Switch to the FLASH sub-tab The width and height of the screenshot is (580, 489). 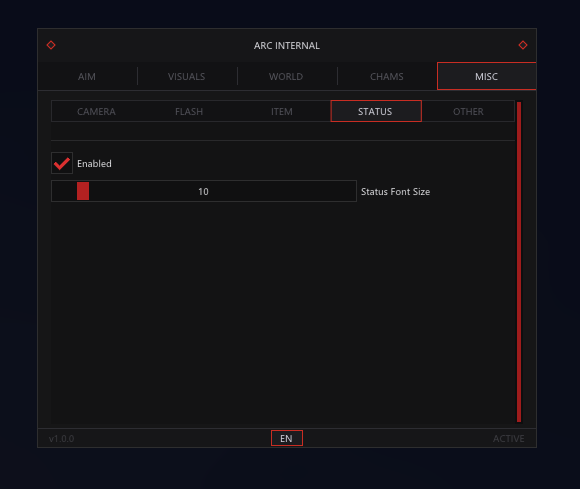(x=189, y=111)
